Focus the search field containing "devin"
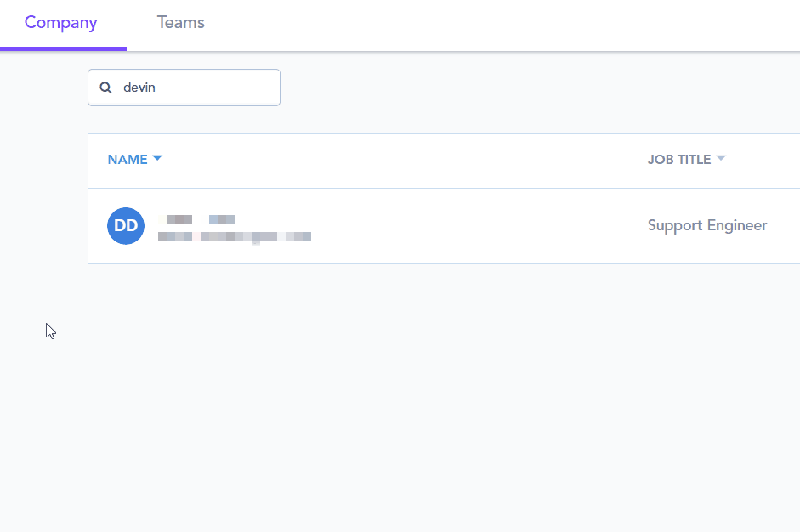The image size is (800, 532). point(196,88)
